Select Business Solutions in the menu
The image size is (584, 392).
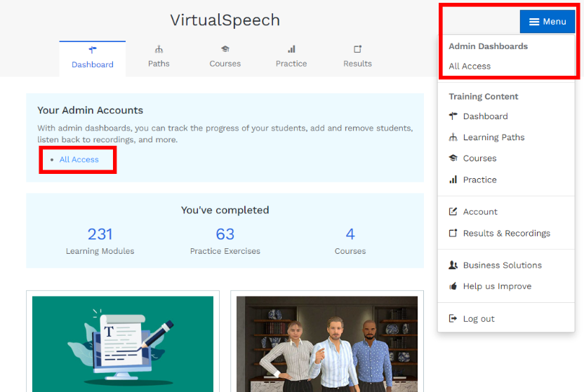point(503,265)
